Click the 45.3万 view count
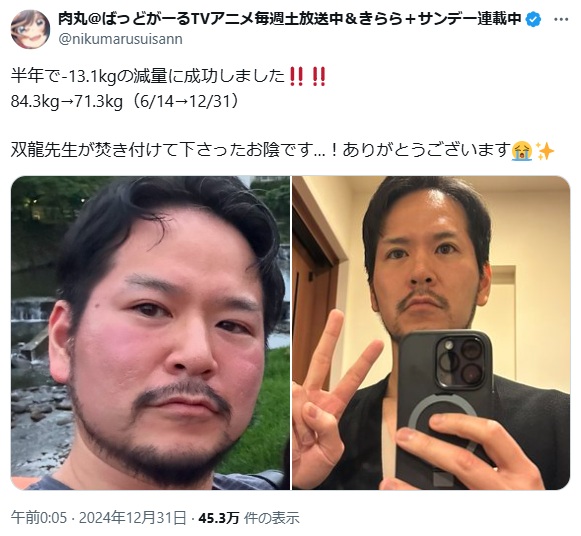 (219, 518)
